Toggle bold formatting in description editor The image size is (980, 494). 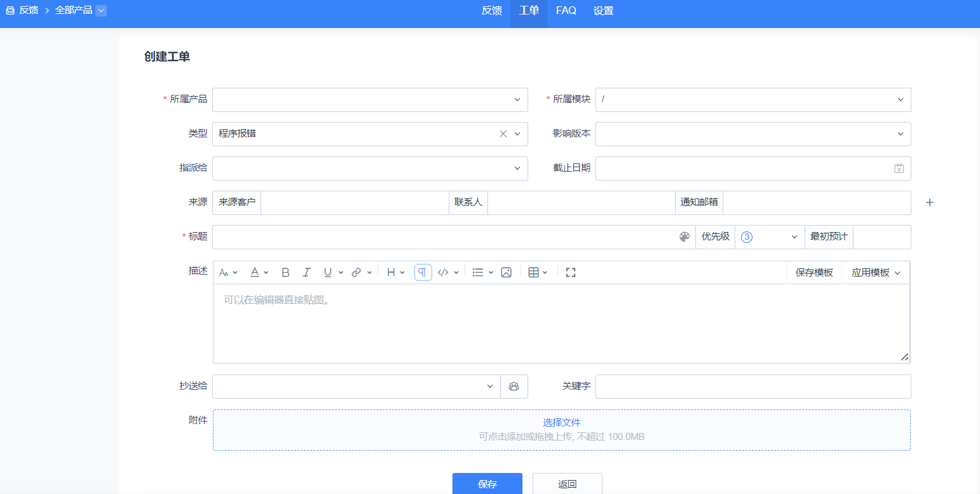(x=285, y=272)
